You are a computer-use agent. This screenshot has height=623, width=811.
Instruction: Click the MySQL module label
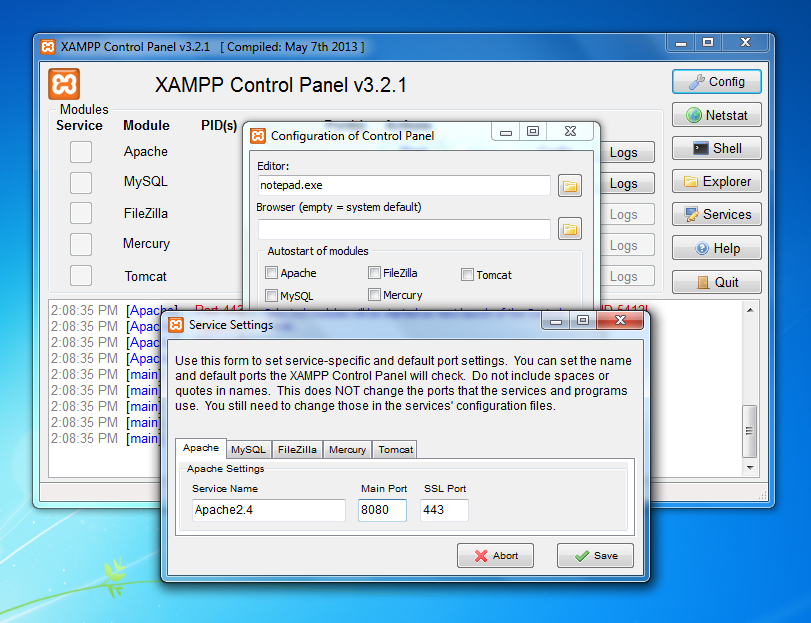coord(146,181)
